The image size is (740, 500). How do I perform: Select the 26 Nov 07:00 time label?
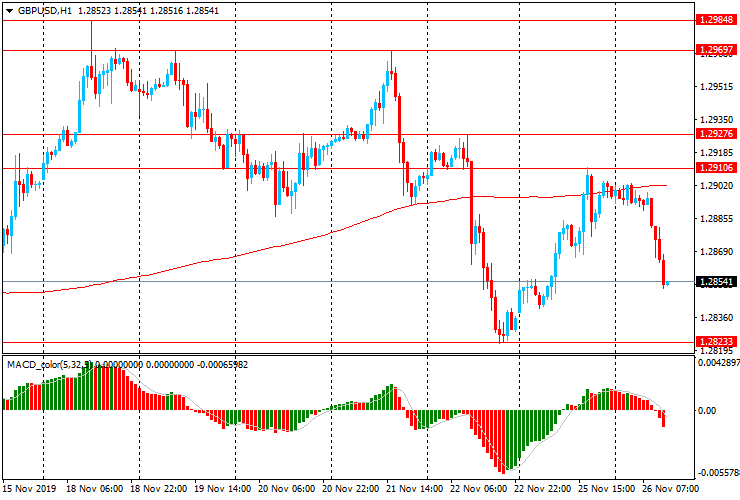[670, 488]
